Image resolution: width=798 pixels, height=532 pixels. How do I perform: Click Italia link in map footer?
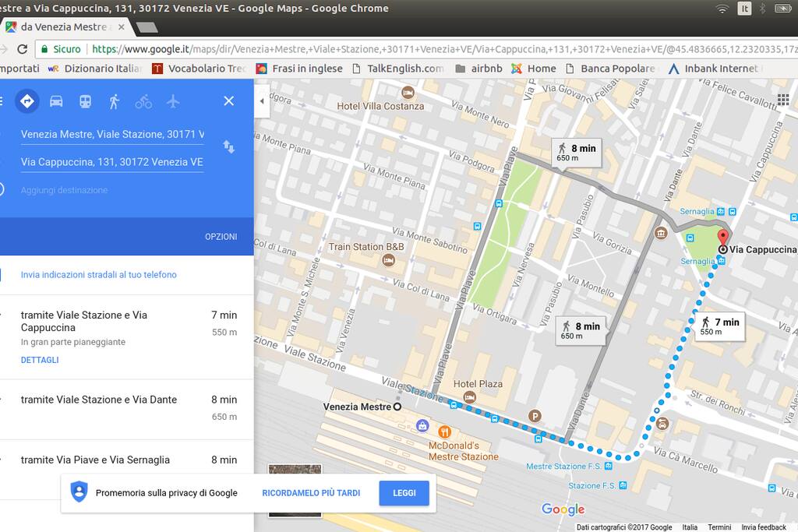click(690, 527)
